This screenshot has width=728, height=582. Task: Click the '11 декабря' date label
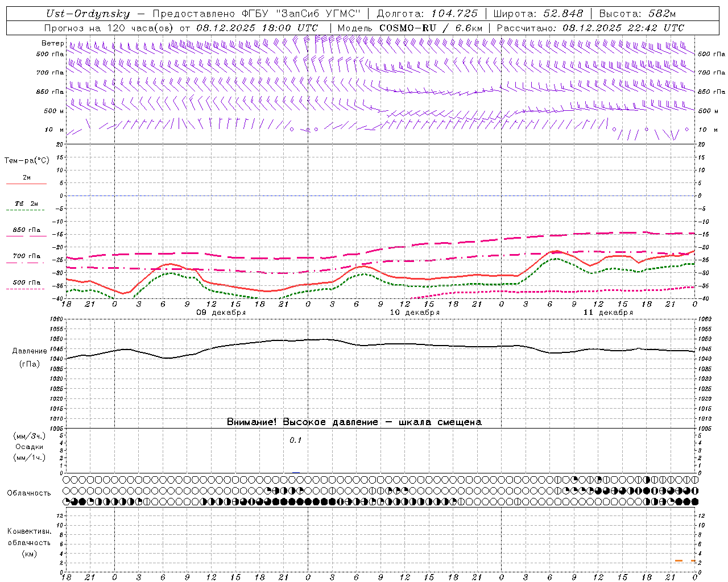(x=608, y=313)
